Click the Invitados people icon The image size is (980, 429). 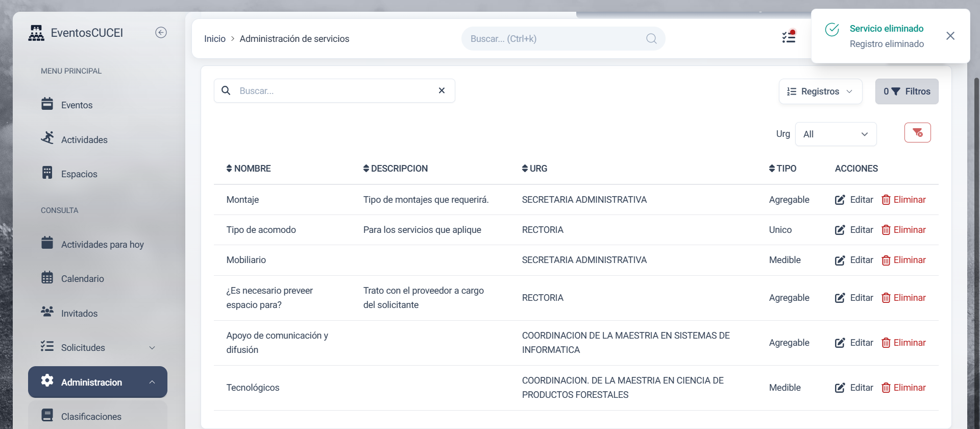click(47, 312)
